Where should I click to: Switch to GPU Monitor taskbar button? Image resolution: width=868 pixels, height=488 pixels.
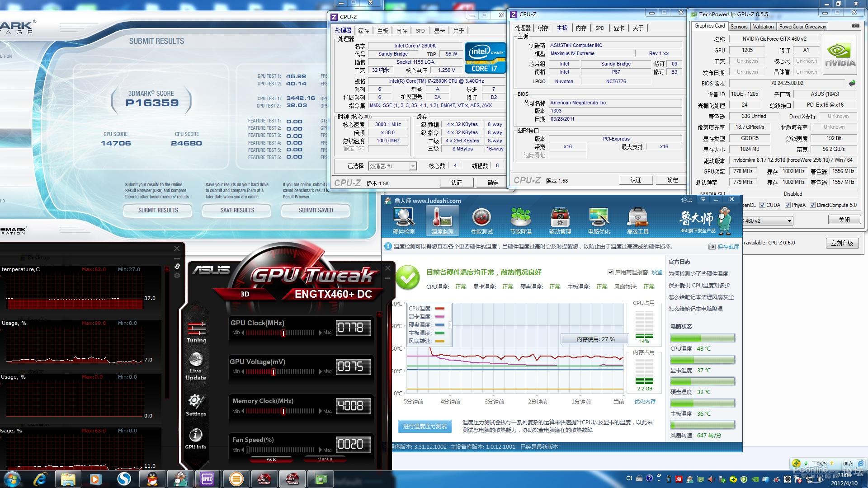click(264, 479)
